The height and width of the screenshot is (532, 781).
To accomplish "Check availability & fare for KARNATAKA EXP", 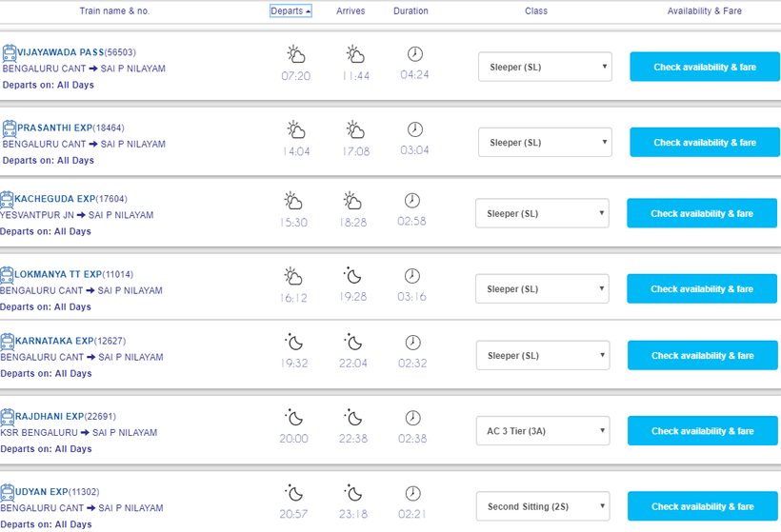I will [x=701, y=356].
